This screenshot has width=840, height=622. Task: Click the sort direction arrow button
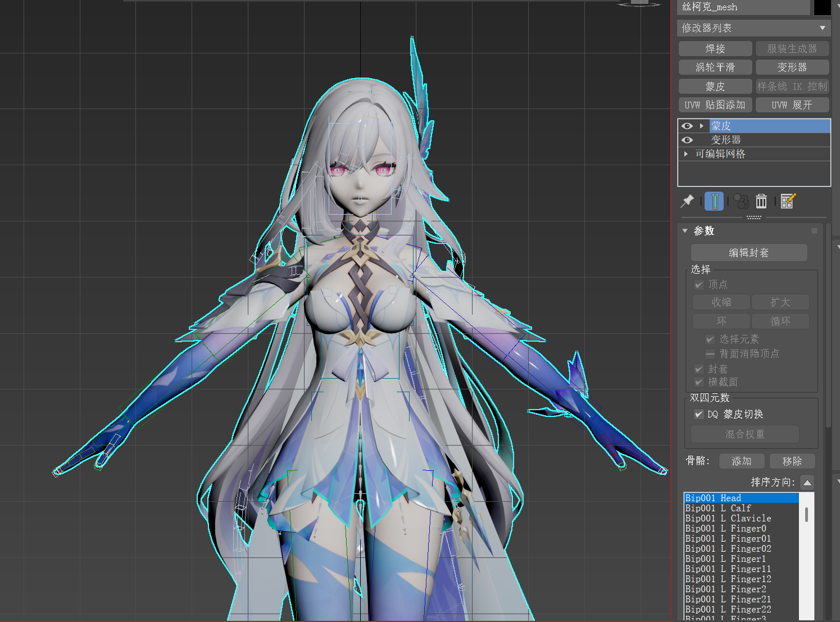[807, 483]
